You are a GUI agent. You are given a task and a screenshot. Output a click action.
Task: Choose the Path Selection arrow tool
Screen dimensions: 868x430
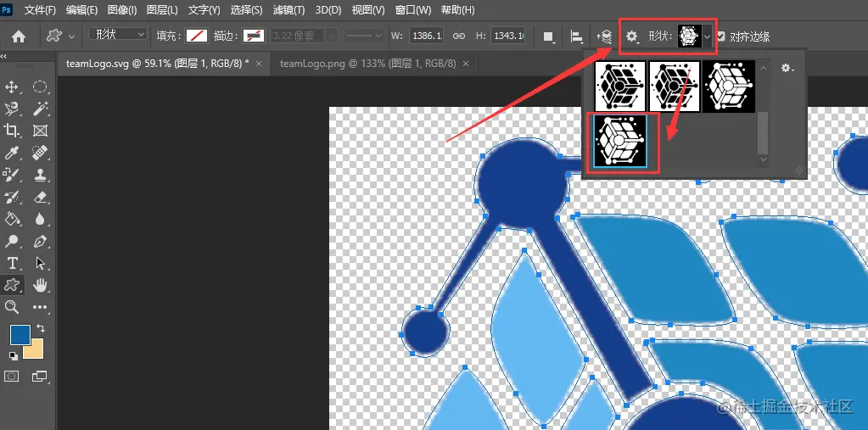(x=40, y=263)
